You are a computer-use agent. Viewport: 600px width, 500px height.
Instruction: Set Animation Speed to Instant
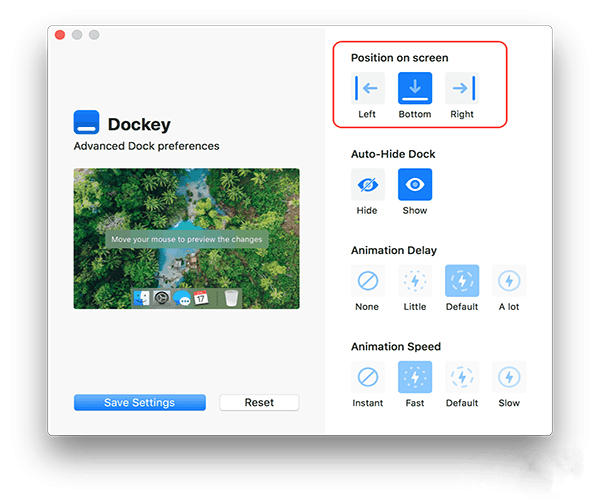(367, 377)
